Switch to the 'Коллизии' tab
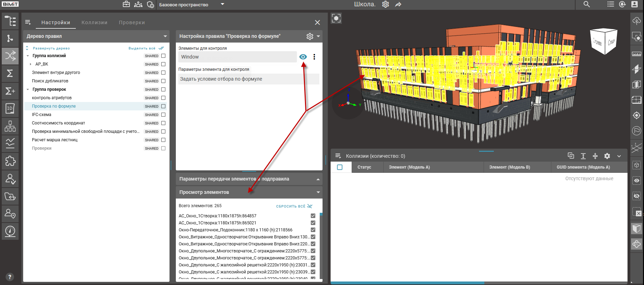 click(94, 22)
